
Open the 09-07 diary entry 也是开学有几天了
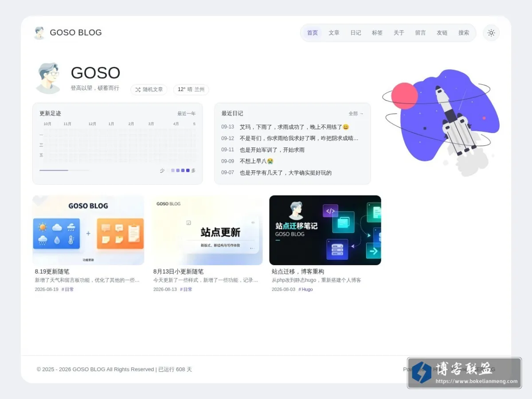click(x=293, y=173)
